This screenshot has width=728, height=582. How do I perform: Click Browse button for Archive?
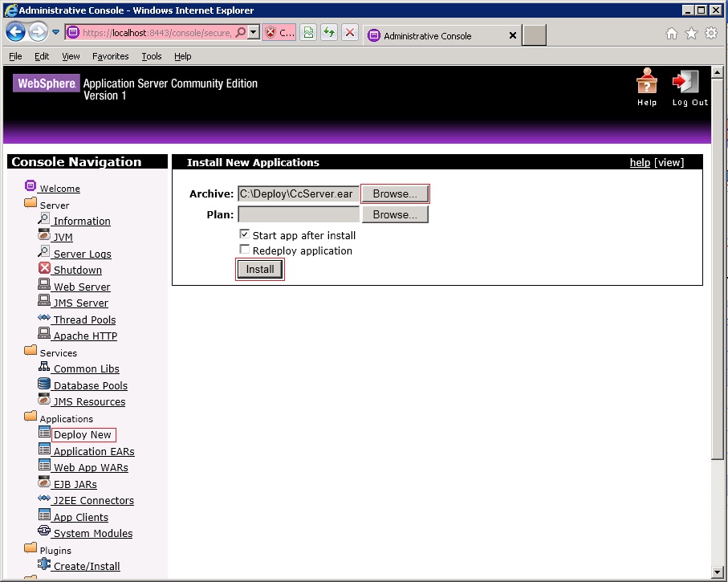pyautogui.click(x=395, y=193)
